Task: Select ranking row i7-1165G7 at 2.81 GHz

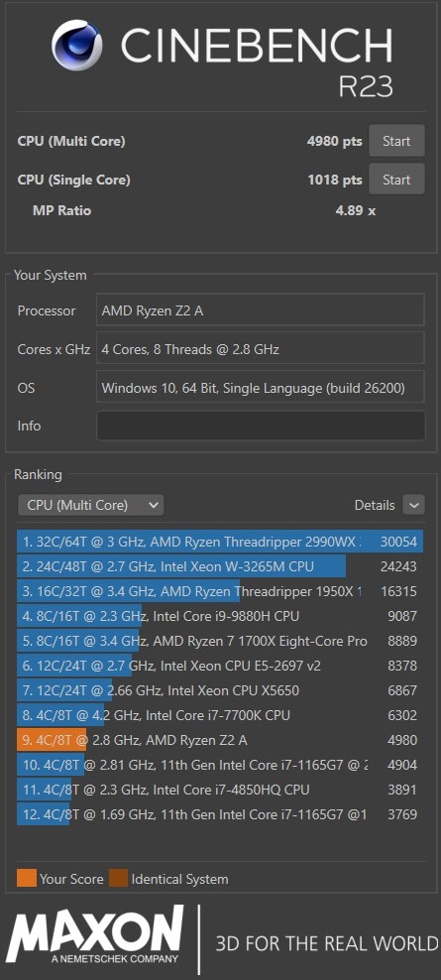Action: (220, 765)
